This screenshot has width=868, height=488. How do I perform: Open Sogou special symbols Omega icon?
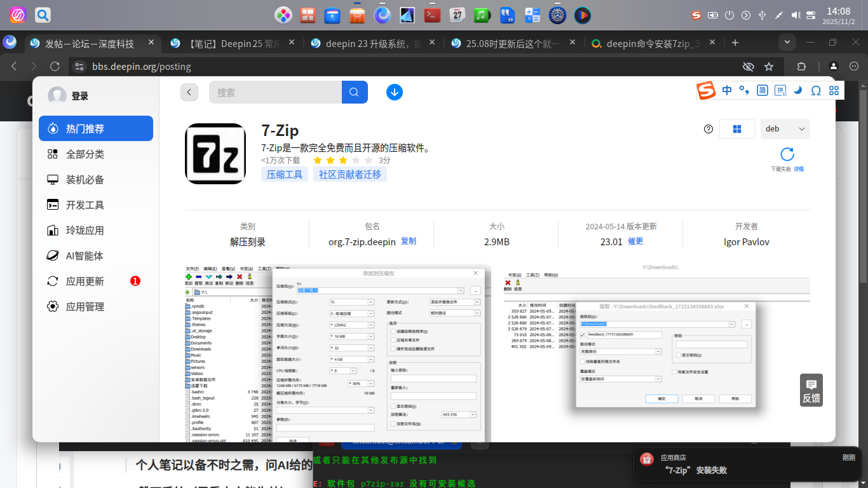point(816,91)
